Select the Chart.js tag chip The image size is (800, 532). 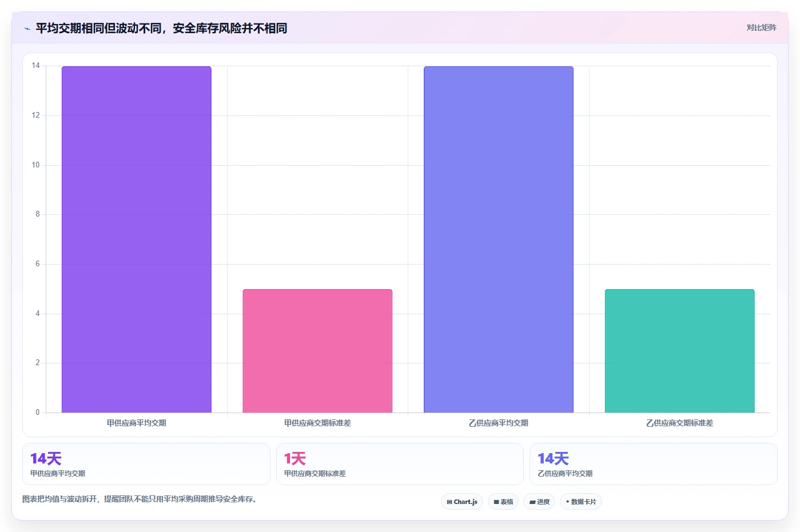462,502
